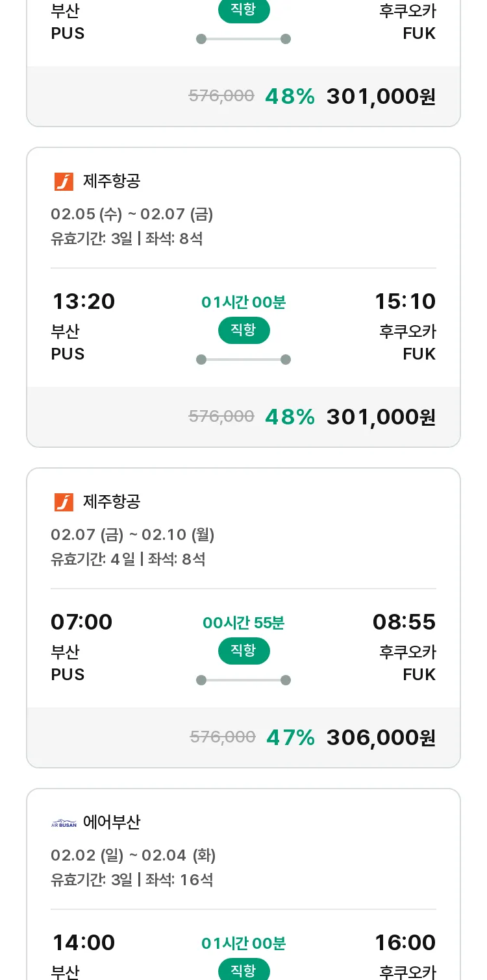Screen dimensions: 487x980
Task: Tap 직항 badge on topmost partial card
Action: click(x=243, y=11)
